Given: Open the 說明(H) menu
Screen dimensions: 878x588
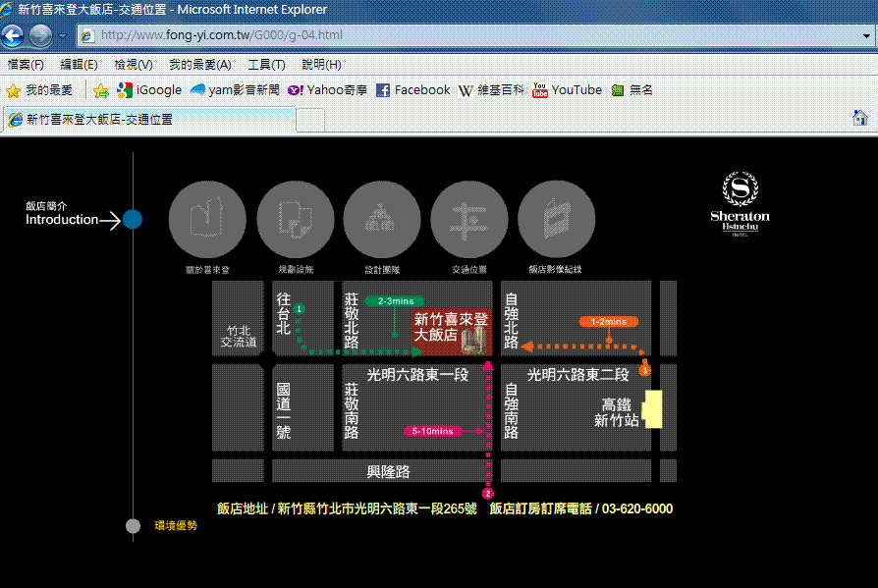Looking at the screenshot, I should [321, 65].
